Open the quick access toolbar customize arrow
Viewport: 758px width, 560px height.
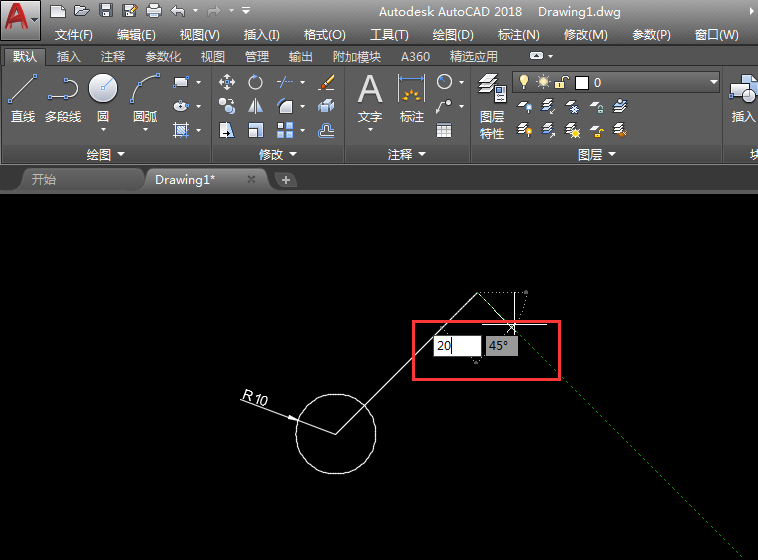coord(246,10)
